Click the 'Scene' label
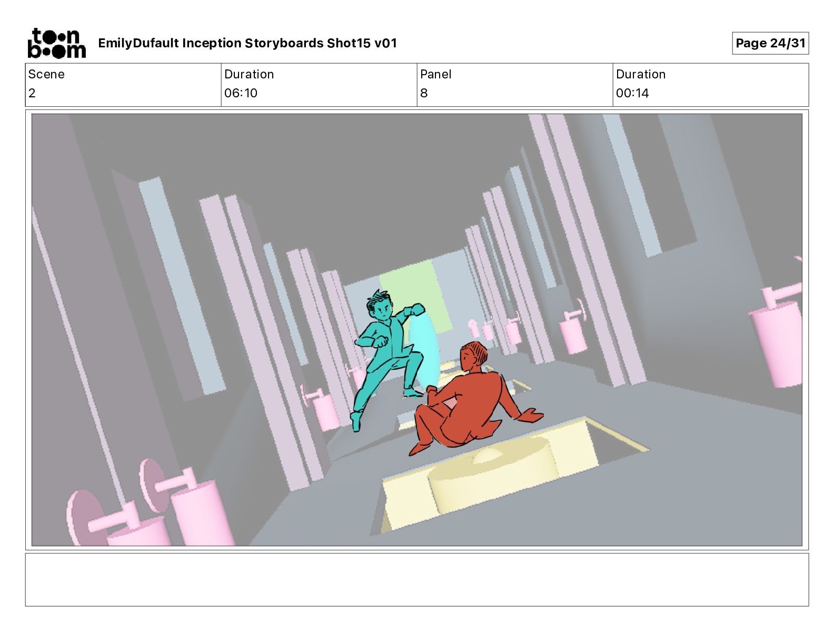 (x=46, y=74)
